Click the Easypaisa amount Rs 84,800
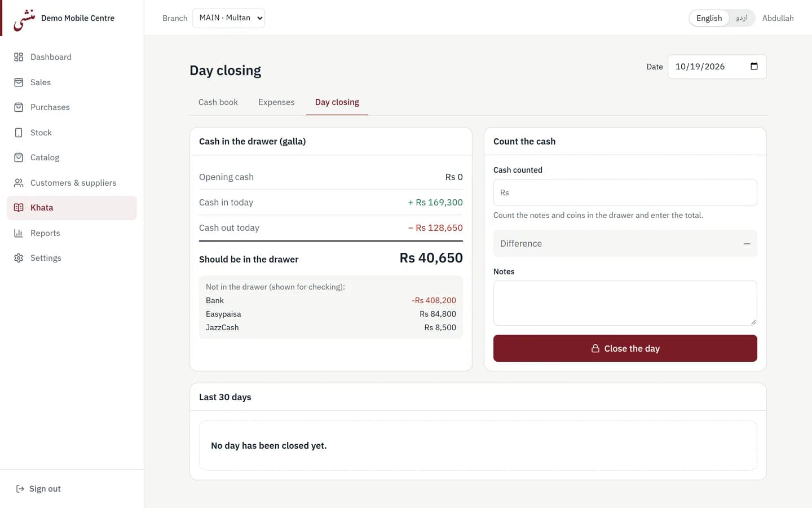This screenshot has width=812, height=508. click(438, 314)
